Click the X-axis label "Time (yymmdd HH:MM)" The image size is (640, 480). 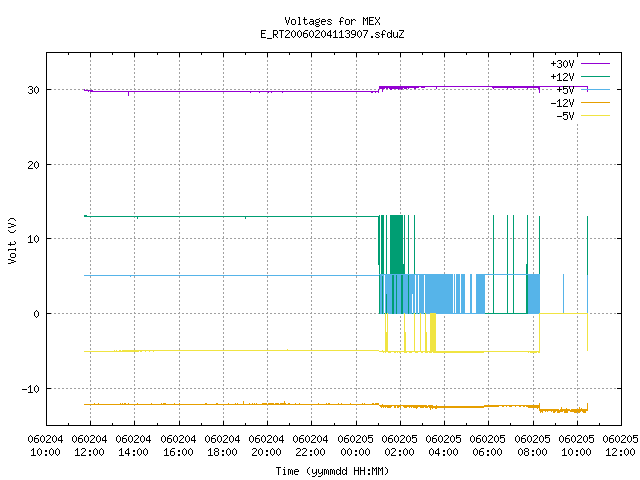[332, 471]
